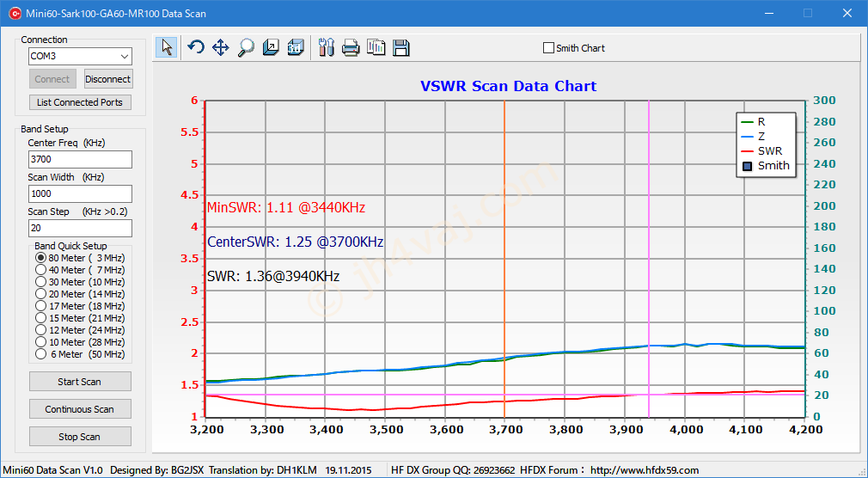Click the 6 SWR-axis label

[x=194, y=101]
